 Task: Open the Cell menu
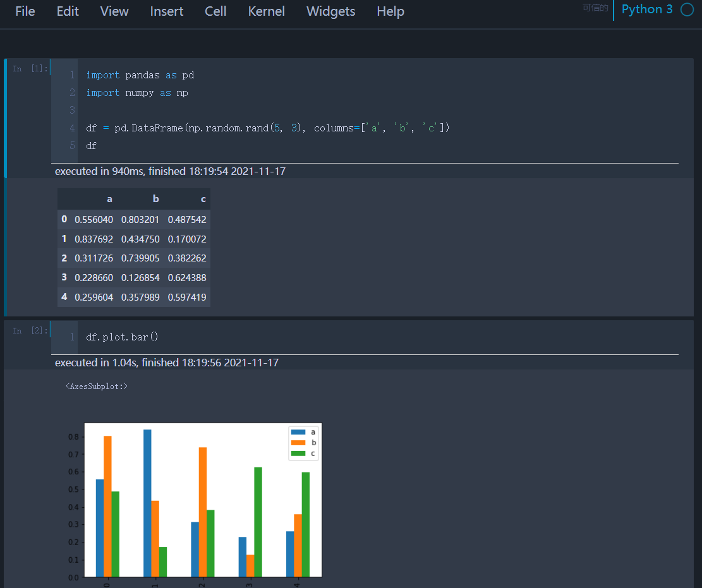tap(215, 11)
